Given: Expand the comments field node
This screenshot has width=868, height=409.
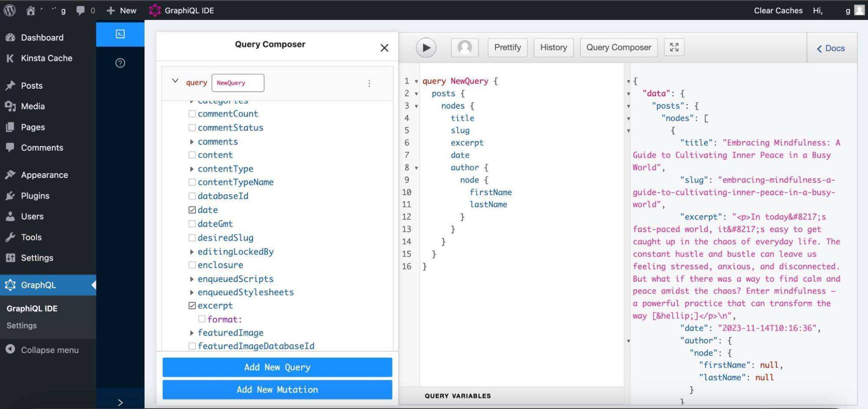Looking at the screenshot, I should coord(191,142).
